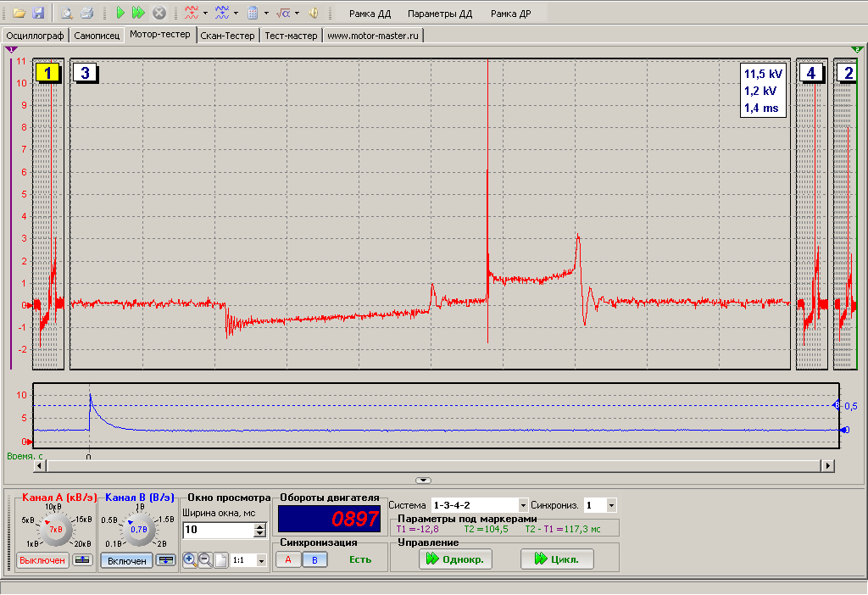Click the speaker sound icon
868x595 pixels.
[x=313, y=13]
